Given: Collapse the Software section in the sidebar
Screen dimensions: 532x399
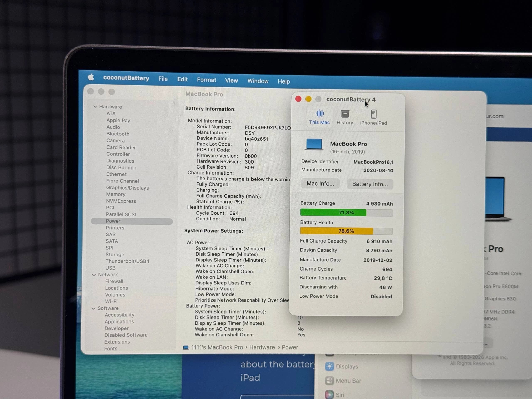Looking at the screenshot, I should coord(93,308).
